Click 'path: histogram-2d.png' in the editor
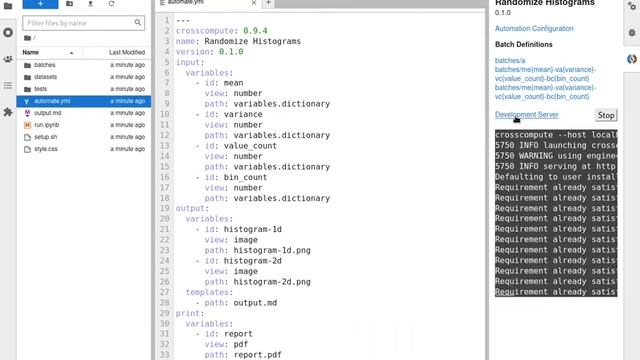Viewport: 640px width, 360px height. (x=258, y=282)
